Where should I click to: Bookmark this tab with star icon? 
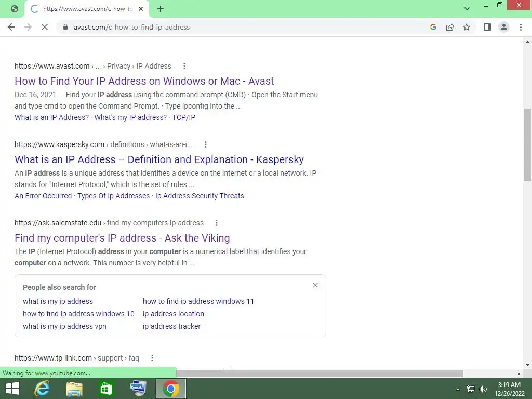coord(467,27)
